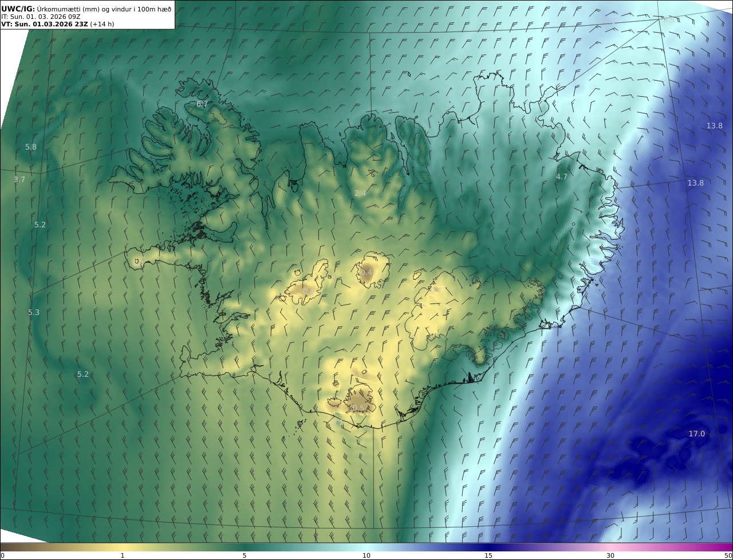Click the colorbar tick label 1
Image resolution: width=733 pixels, height=560 pixels.
click(122, 555)
